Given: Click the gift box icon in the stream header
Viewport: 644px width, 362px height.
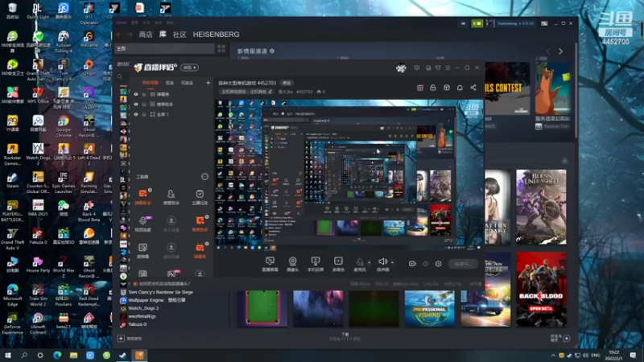Looking at the screenshot, I should click(419, 88).
